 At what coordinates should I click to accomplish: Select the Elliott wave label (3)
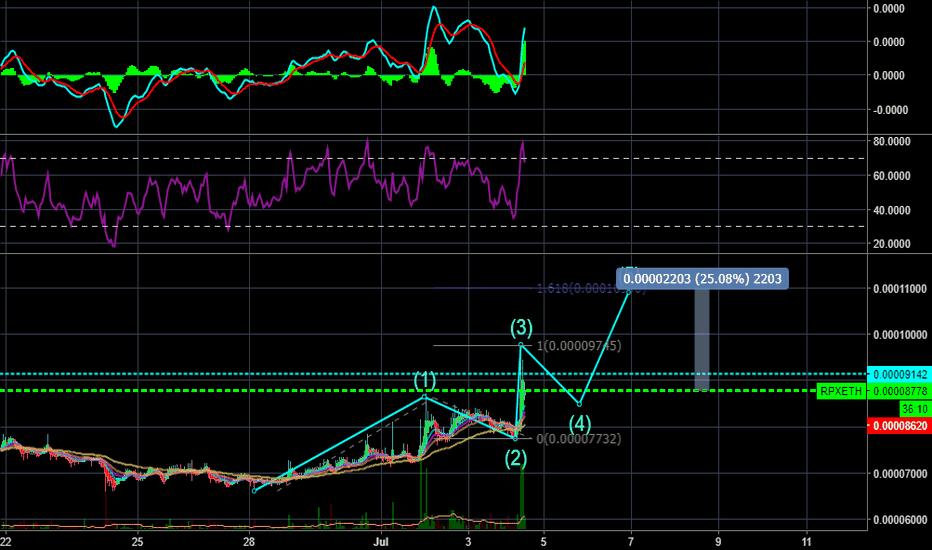(x=521, y=327)
